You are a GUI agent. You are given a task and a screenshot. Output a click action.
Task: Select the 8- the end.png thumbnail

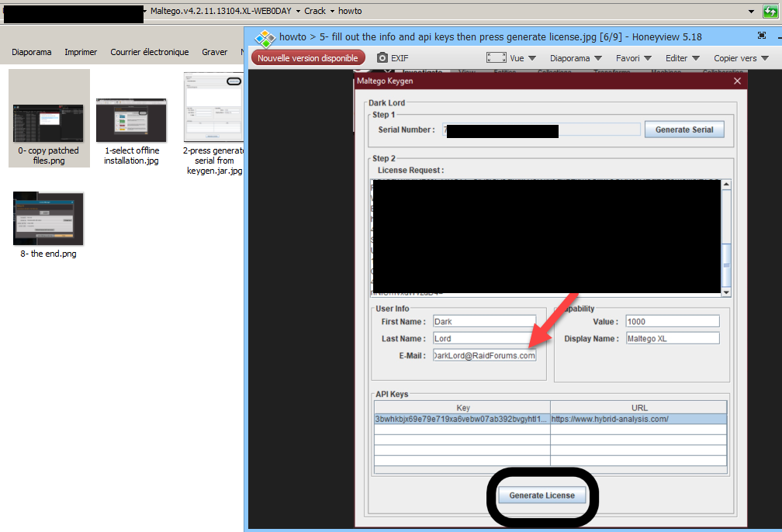point(48,219)
